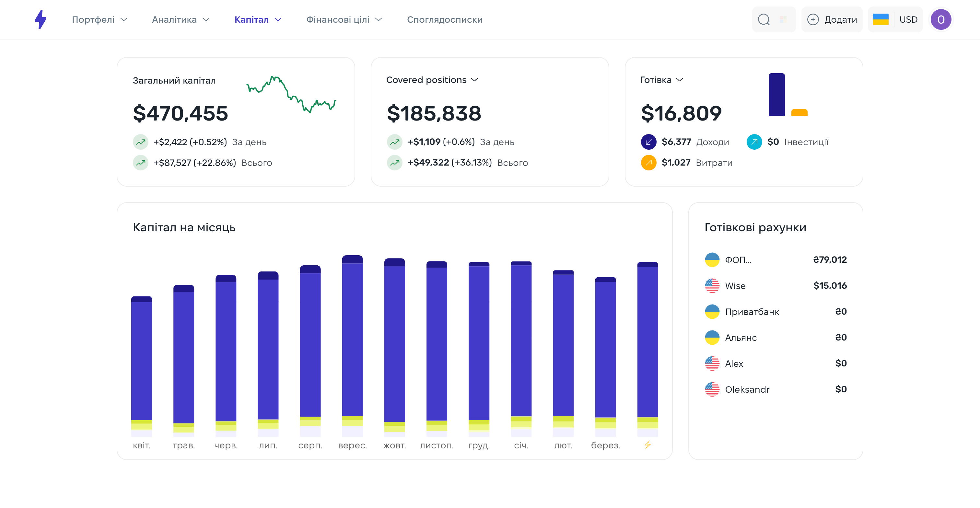Click the US flag icon next to Wise
Image resolution: width=980 pixels, height=508 pixels.
pos(712,285)
